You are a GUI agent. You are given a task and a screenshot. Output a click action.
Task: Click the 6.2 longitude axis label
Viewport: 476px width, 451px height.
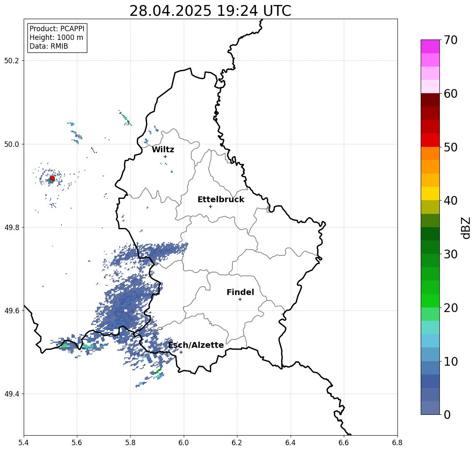pyautogui.click(x=237, y=443)
